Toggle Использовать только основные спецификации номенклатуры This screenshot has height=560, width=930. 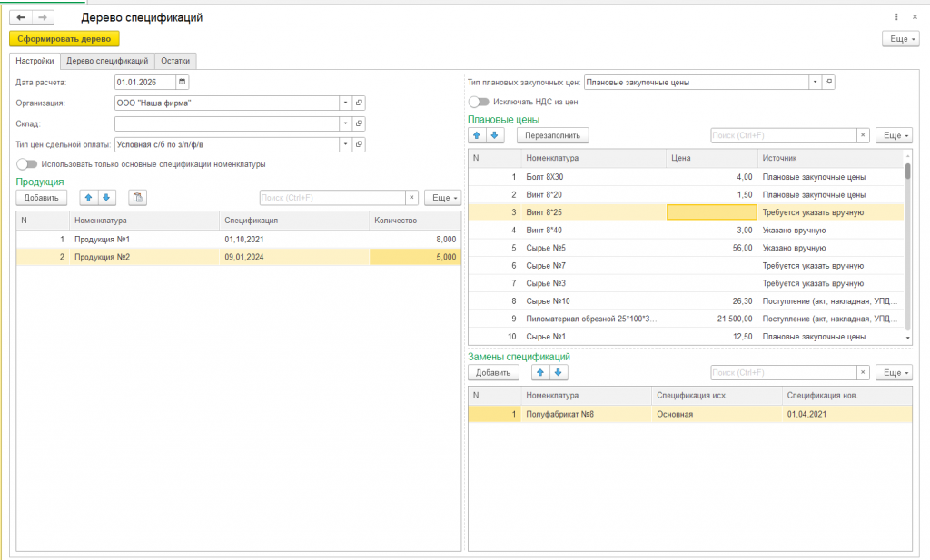26,164
